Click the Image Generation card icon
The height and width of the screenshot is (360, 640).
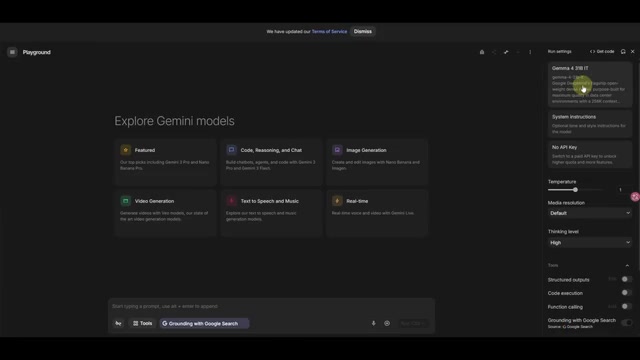(x=337, y=150)
